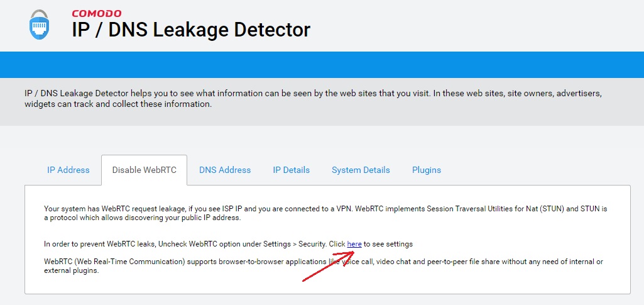Click the solid blue banner bar

point(322,65)
